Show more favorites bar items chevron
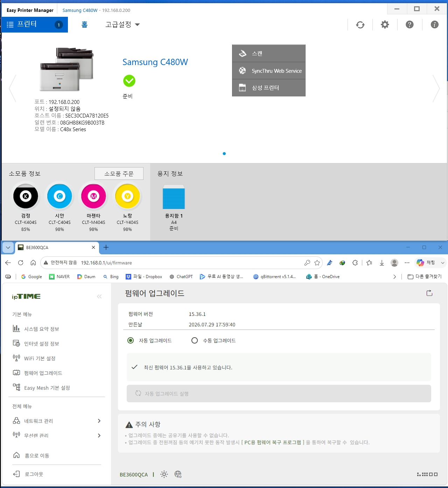448x488 pixels. click(x=395, y=277)
